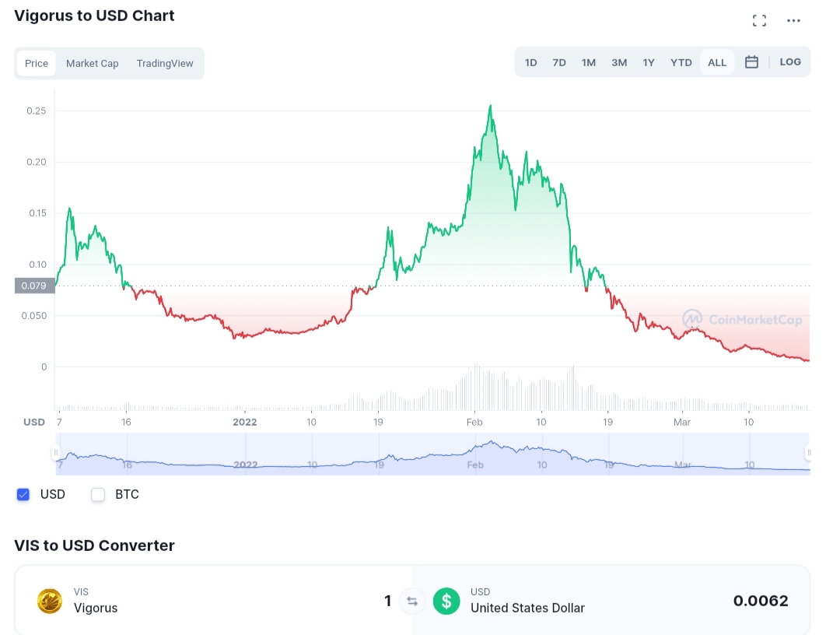Open the calendar date range picker

tap(751, 62)
